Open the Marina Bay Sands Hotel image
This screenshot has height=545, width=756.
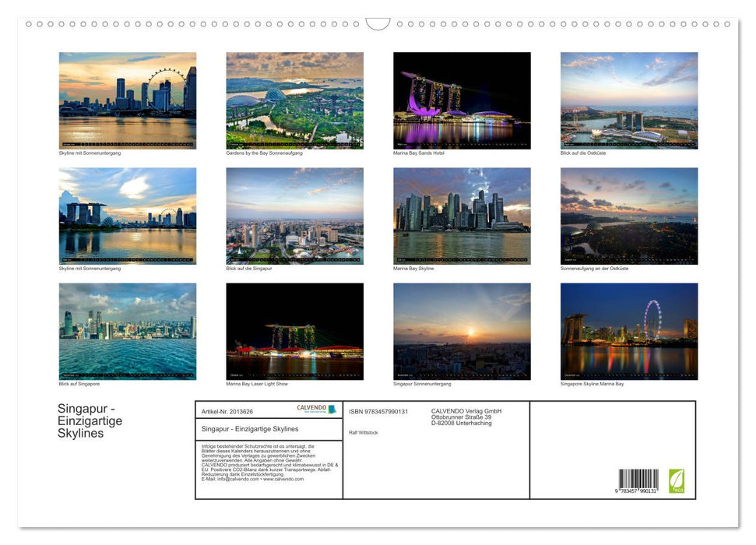[x=462, y=100]
